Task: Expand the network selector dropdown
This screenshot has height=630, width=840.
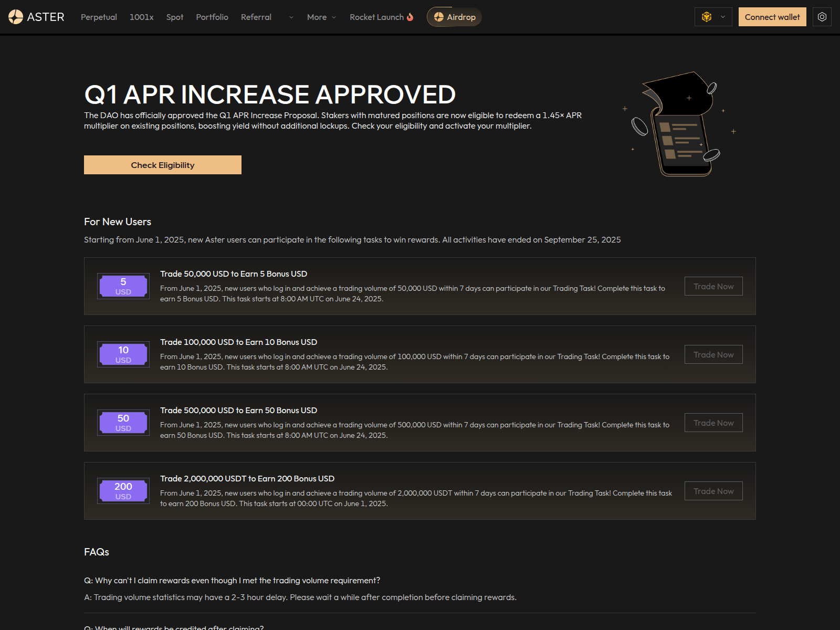Action: click(x=722, y=16)
